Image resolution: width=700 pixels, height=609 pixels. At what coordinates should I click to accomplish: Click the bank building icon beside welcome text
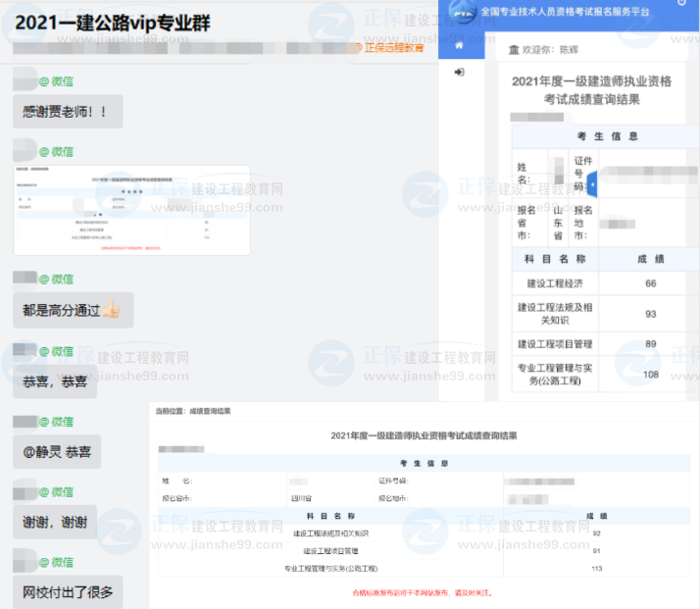(513, 49)
